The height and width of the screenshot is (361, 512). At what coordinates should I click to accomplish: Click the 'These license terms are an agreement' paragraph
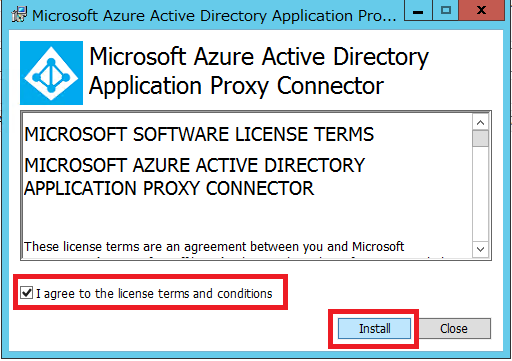point(214,247)
